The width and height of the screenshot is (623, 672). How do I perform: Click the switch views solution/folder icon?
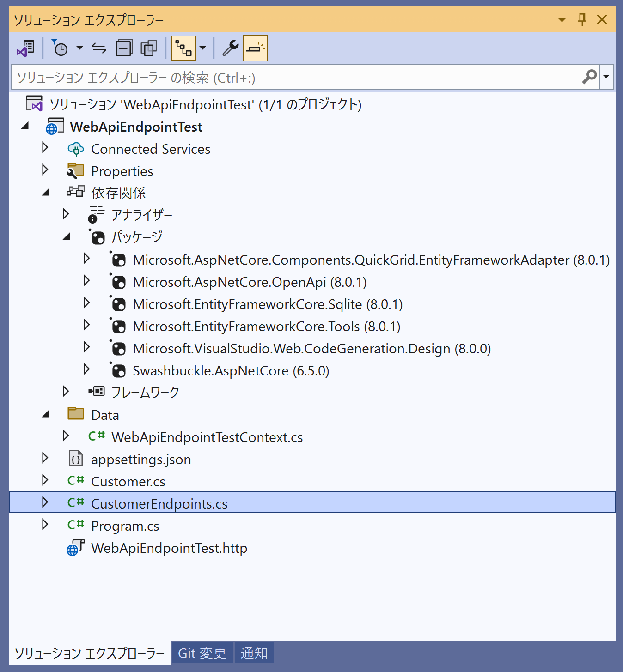pyautogui.click(x=25, y=48)
